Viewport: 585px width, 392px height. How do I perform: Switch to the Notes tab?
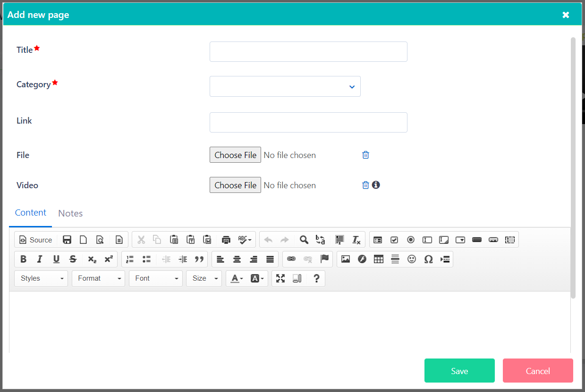(70, 213)
